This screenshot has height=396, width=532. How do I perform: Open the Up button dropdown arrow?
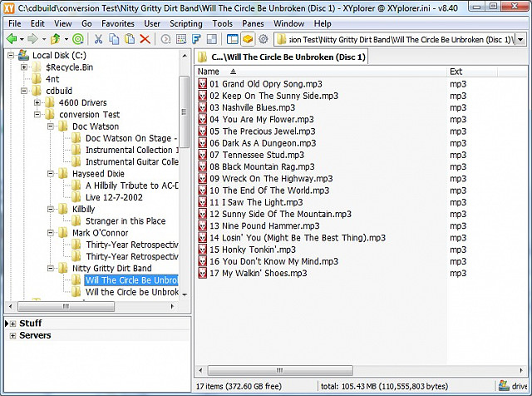(66, 39)
